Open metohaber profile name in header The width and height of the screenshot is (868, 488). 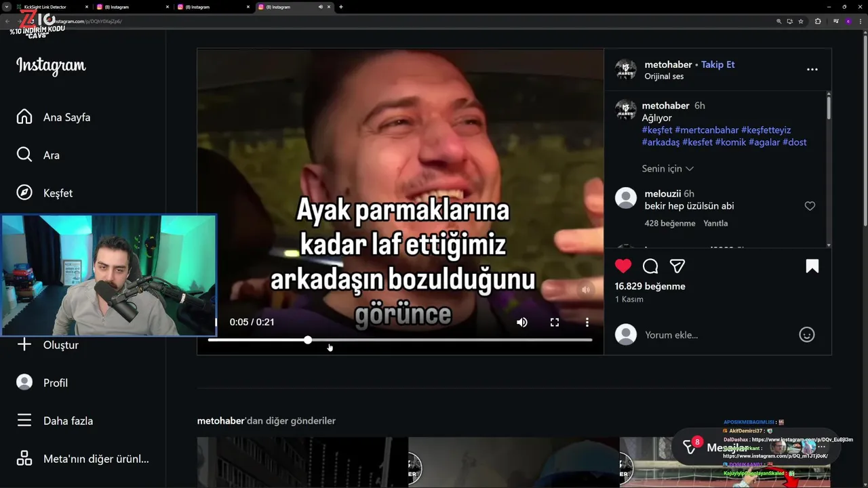click(668, 64)
